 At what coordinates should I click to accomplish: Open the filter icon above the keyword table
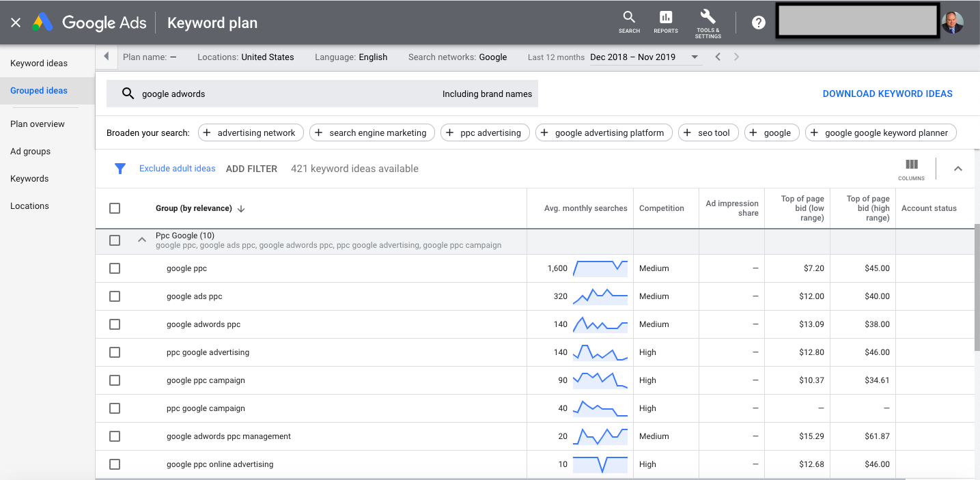point(121,168)
